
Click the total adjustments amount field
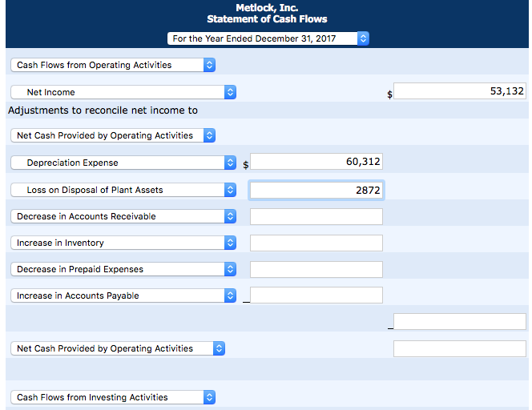460,321
